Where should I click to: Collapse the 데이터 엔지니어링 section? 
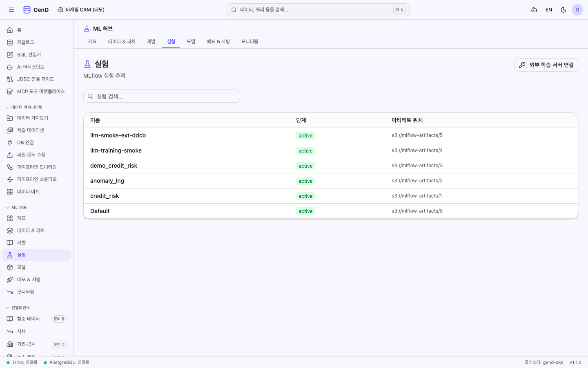click(x=24, y=107)
